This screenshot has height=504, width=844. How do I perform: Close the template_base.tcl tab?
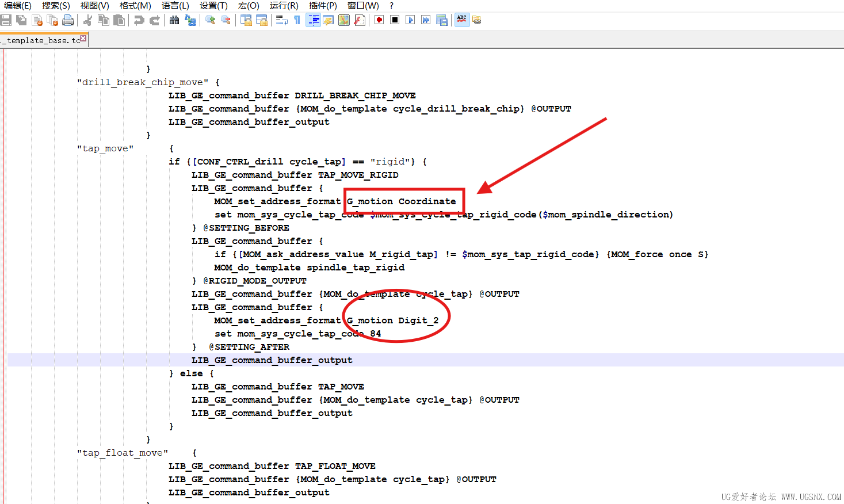pos(83,39)
